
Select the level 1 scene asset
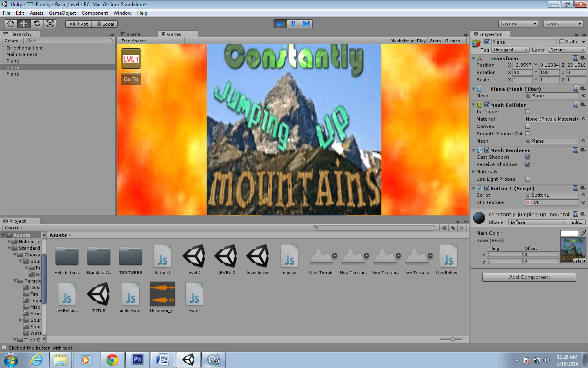194,259
